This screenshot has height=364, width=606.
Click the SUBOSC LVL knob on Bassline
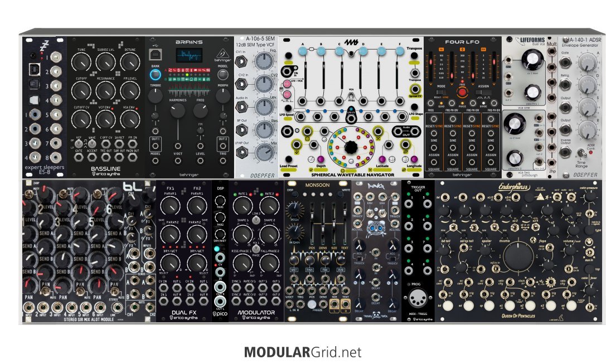coord(105,62)
